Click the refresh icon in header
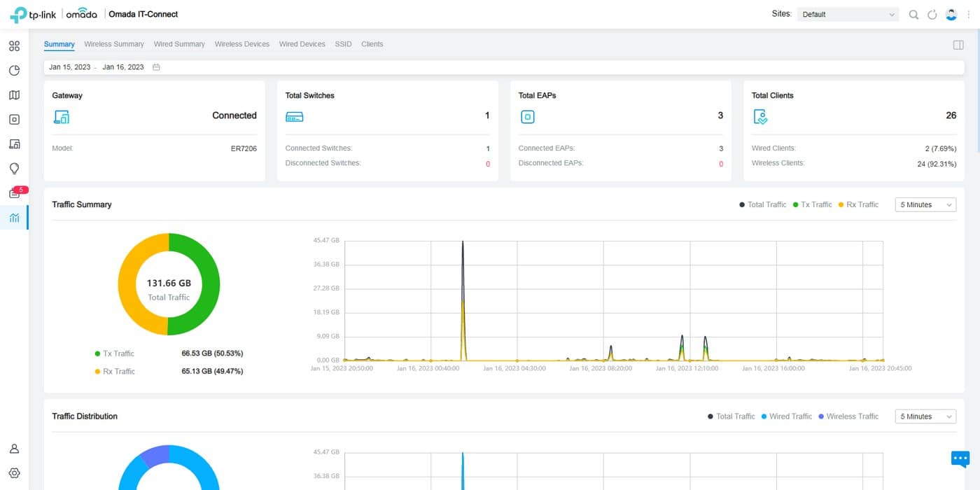Image resolution: width=980 pixels, height=490 pixels. [x=932, y=15]
